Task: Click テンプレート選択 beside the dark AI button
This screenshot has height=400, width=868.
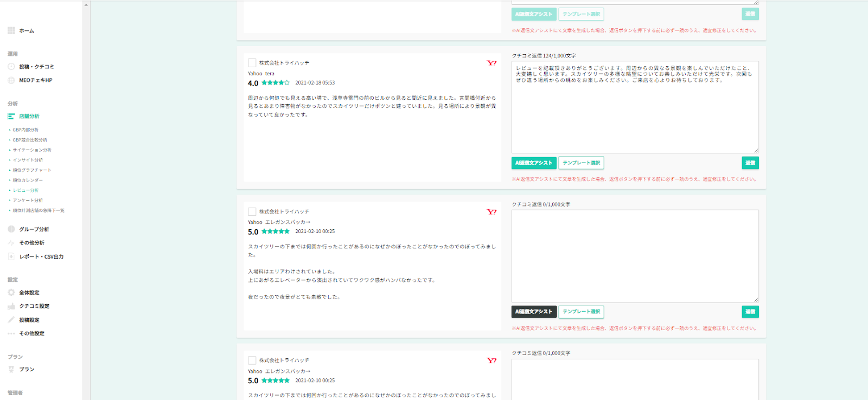Action: click(x=581, y=312)
